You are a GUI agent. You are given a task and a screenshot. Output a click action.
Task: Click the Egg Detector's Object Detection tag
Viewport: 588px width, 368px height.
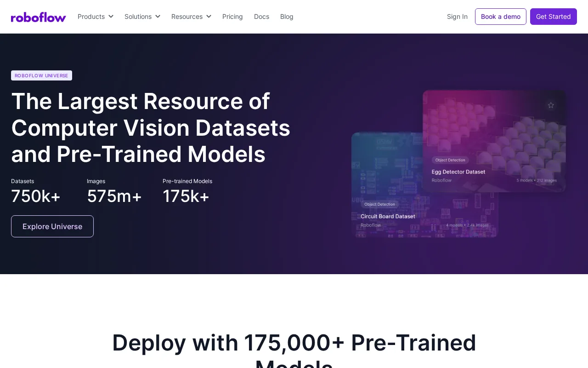tap(450, 160)
